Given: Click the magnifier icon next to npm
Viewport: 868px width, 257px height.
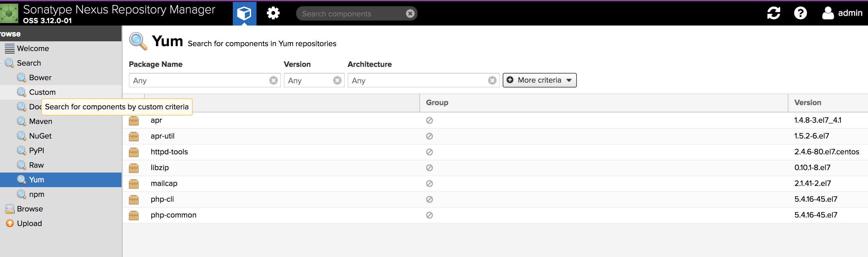Looking at the screenshot, I should point(22,194).
